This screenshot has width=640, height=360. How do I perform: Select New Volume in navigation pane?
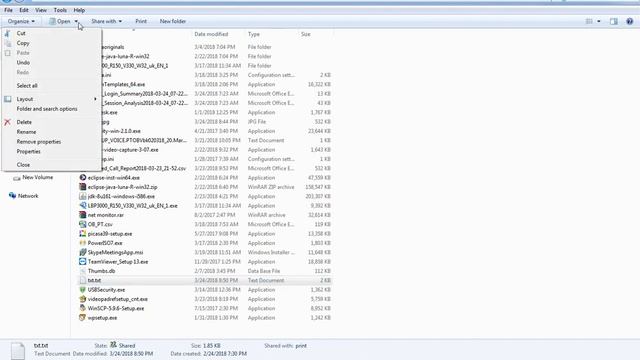coord(38,178)
